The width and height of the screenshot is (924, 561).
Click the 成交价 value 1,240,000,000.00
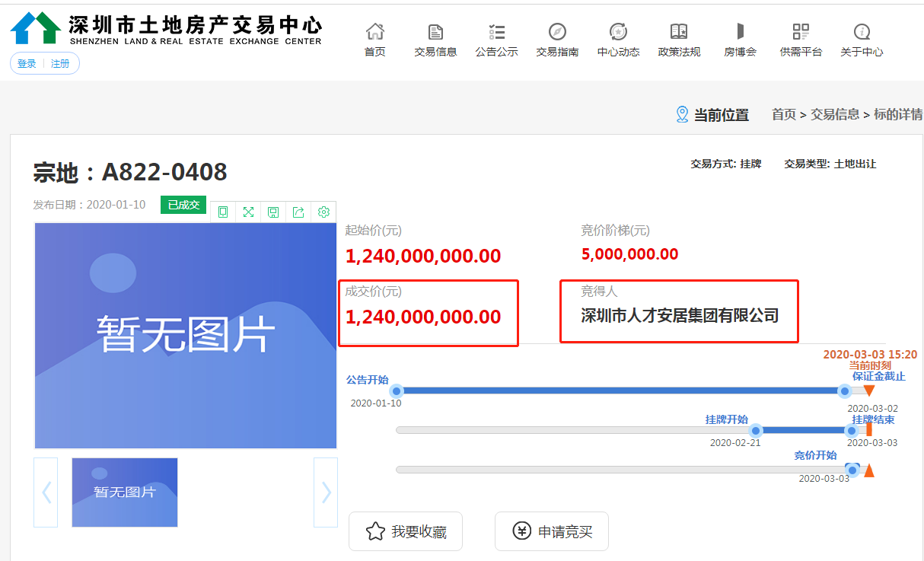(423, 317)
